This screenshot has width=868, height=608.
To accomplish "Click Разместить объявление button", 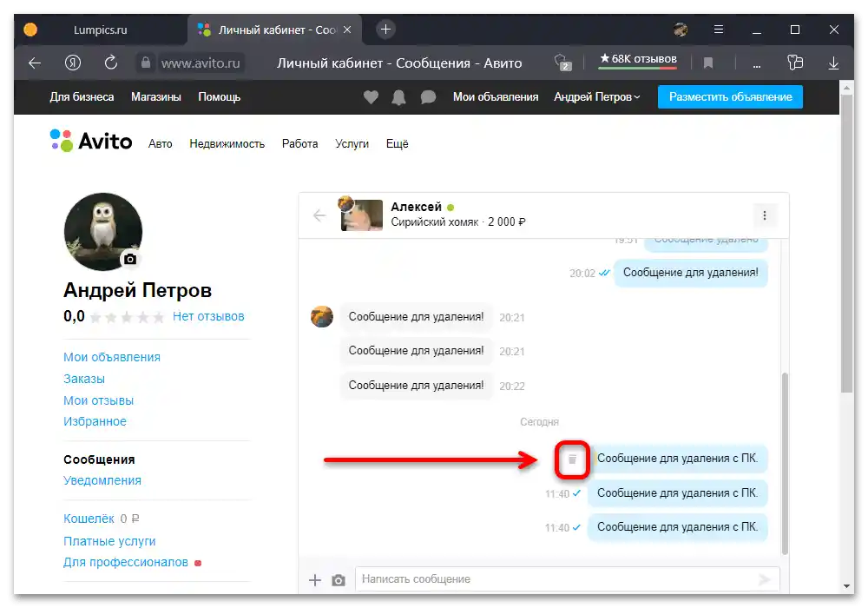I will click(x=730, y=97).
